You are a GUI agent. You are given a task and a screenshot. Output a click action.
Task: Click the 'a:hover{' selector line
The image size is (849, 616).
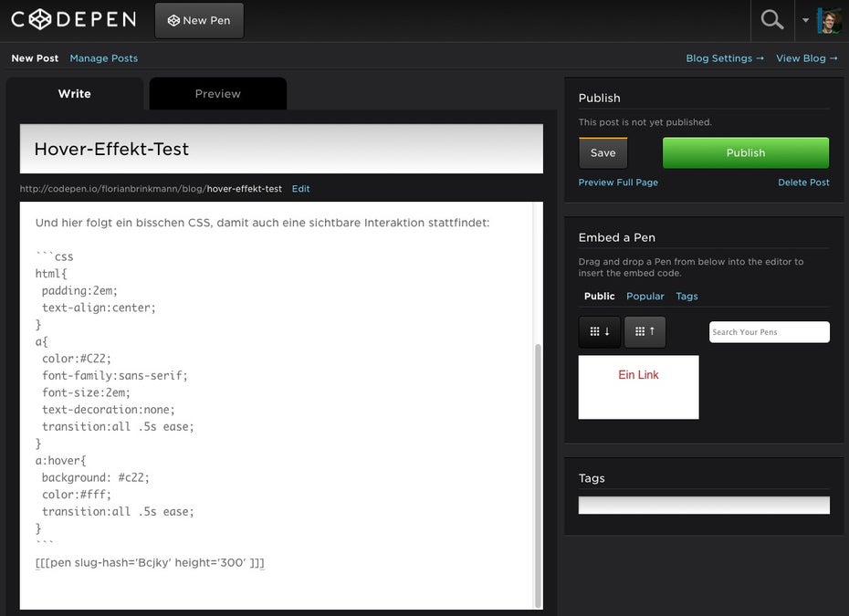coord(60,461)
